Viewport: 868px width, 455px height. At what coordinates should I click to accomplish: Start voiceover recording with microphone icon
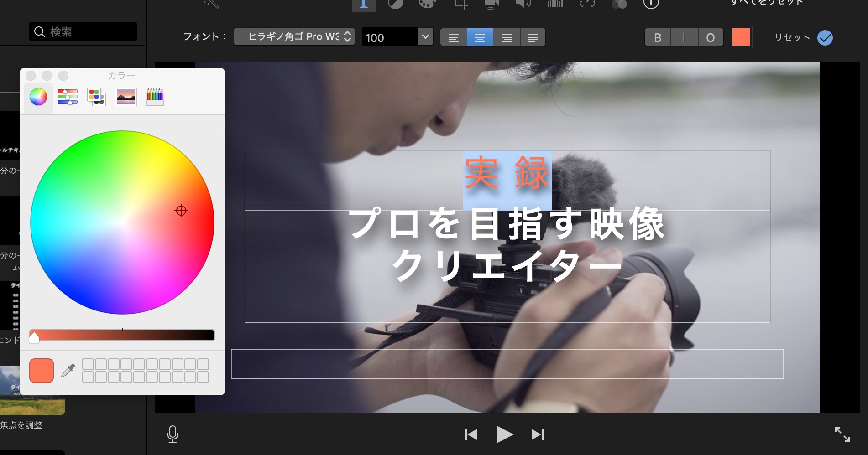pos(173,434)
